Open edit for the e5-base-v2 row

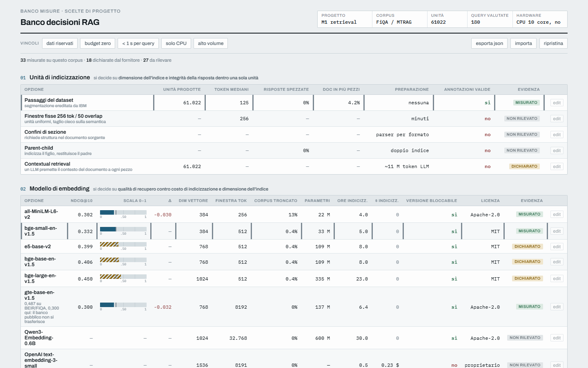click(557, 247)
